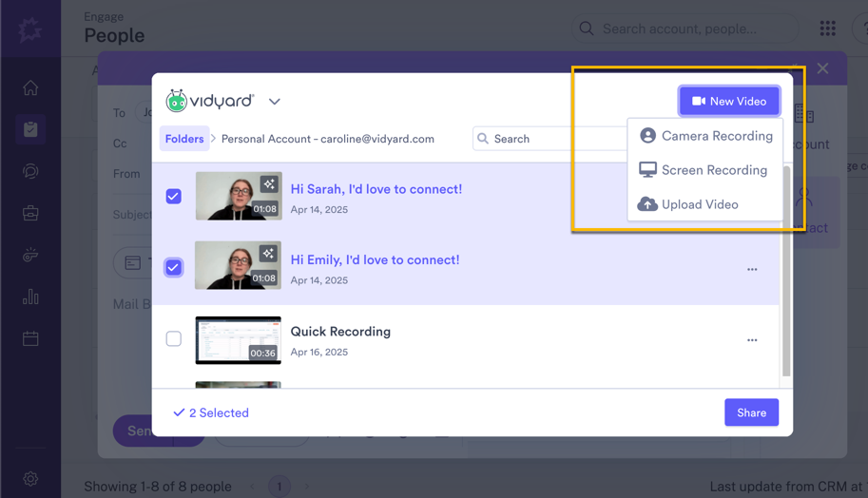The width and height of the screenshot is (868, 498).
Task: Click the Search account, people field
Action: pos(685,29)
